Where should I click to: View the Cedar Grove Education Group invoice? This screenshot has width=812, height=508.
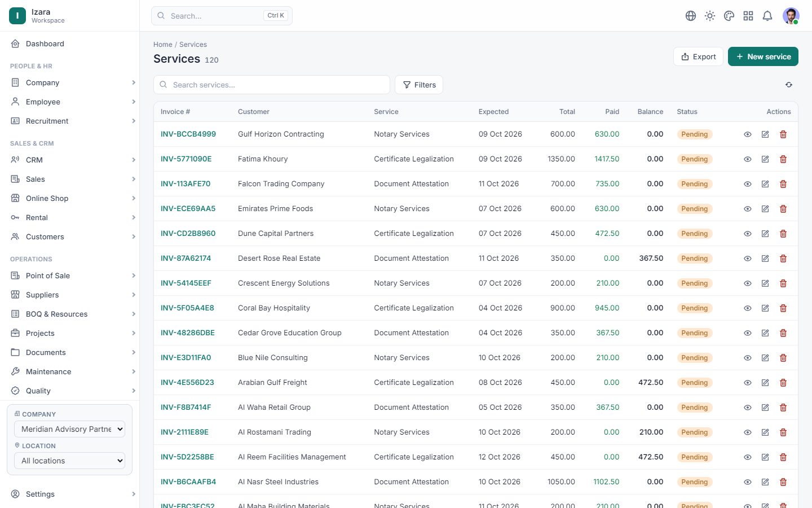748,333
